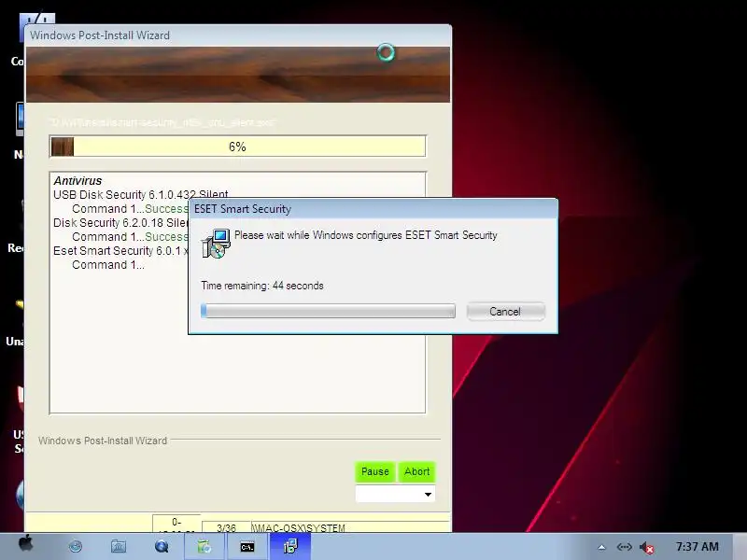The image size is (747, 560).
Task: Switch to the ESET installer taskbar item
Action: 290,546
